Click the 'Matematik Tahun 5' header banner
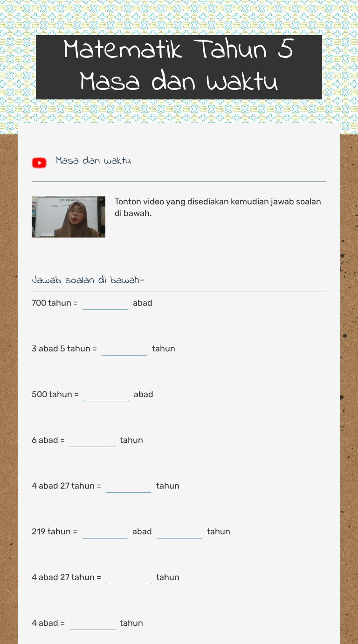The image size is (358, 644). tap(179, 66)
